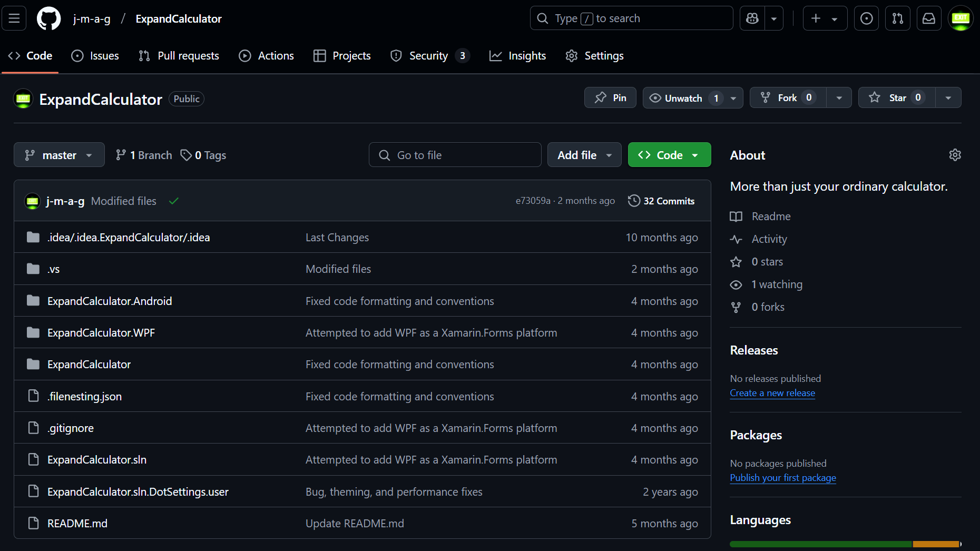Open the Fork options dropdown arrow
This screenshot has height=551, width=980.
coord(839,97)
